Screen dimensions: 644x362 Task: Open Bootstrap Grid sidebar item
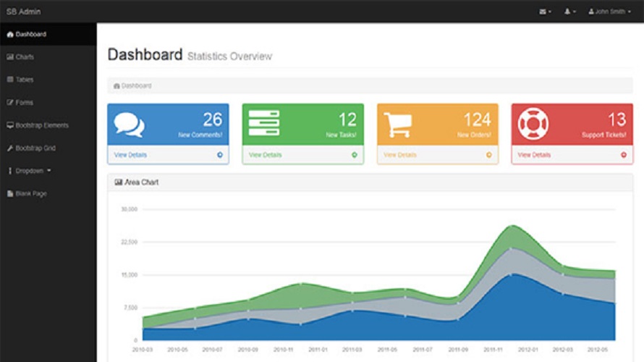48,148
